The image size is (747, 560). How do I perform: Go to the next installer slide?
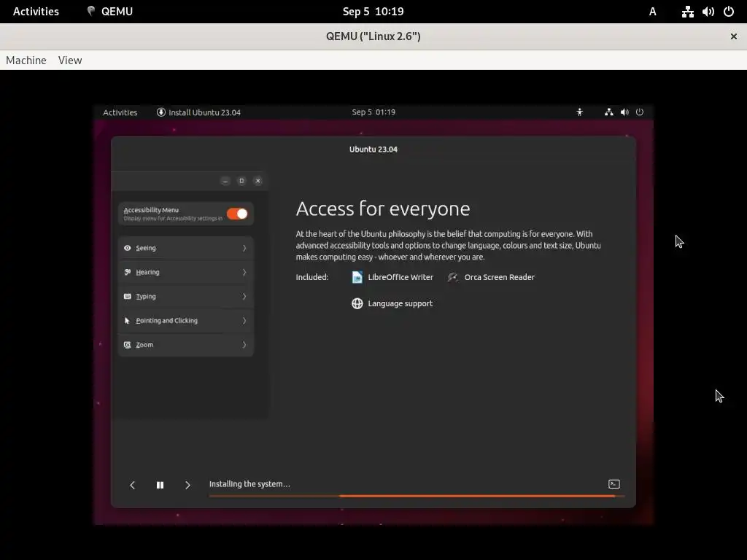[x=187, y=485]
